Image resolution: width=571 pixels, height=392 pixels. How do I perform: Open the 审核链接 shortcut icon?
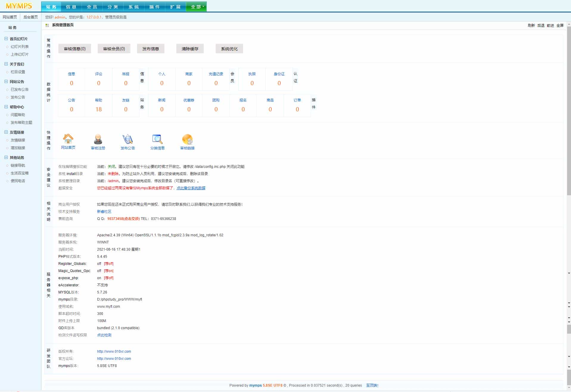[x=187, y=139]
